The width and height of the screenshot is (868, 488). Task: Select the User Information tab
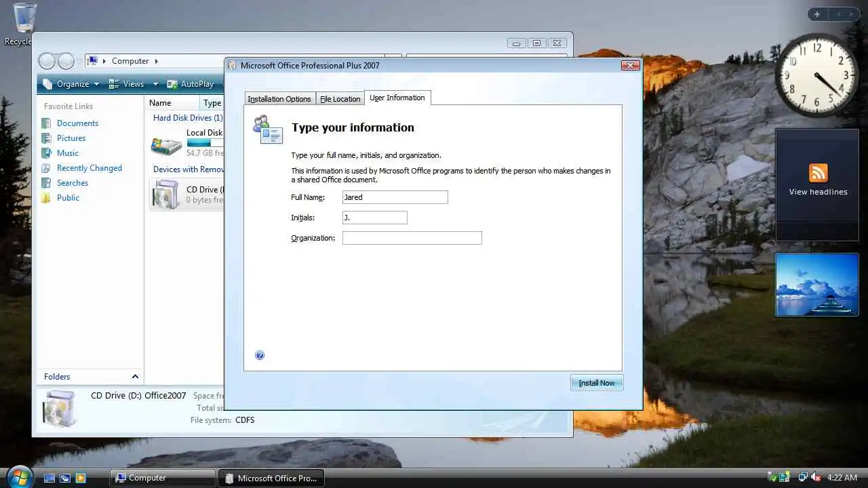397,98
